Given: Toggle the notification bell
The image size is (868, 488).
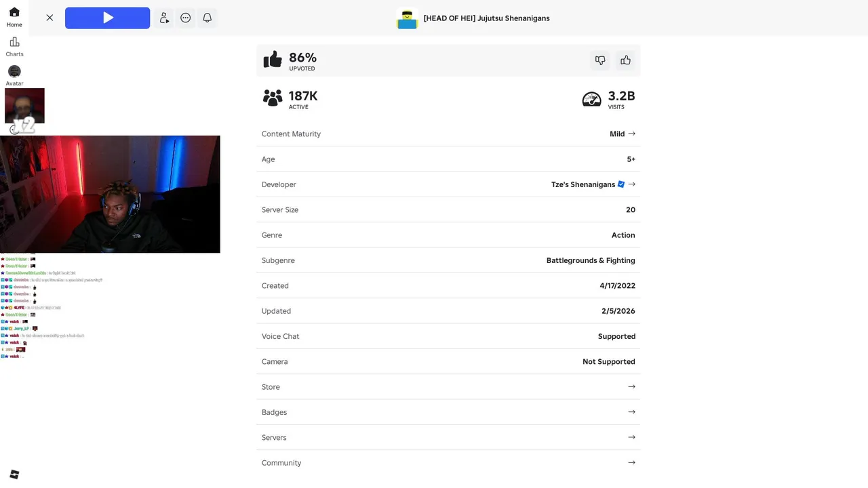Looking at the screenshot, I should (x=208, y=18).
